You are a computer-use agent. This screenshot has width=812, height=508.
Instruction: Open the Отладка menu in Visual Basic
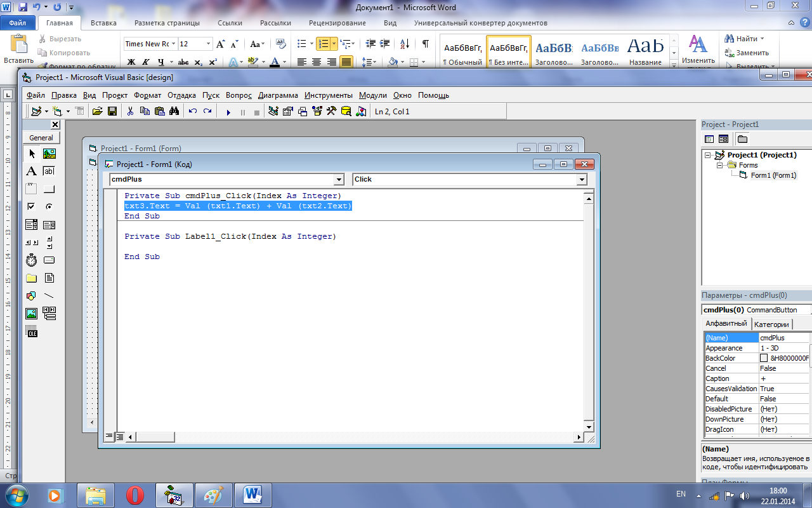181,95
